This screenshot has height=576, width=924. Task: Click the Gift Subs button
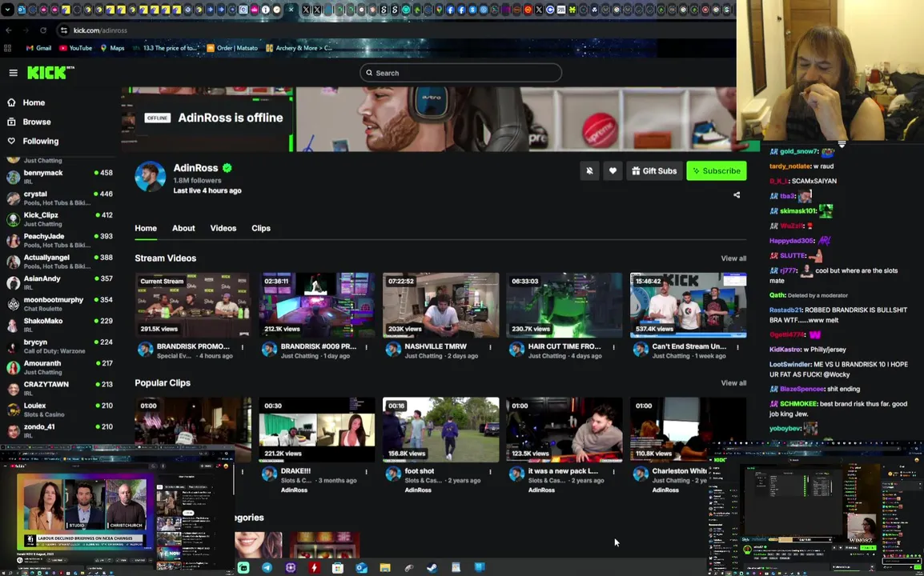(x=654, y=170)
